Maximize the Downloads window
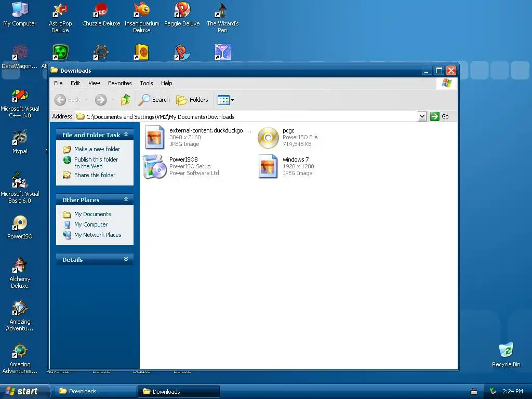 (x=439, y=71)
